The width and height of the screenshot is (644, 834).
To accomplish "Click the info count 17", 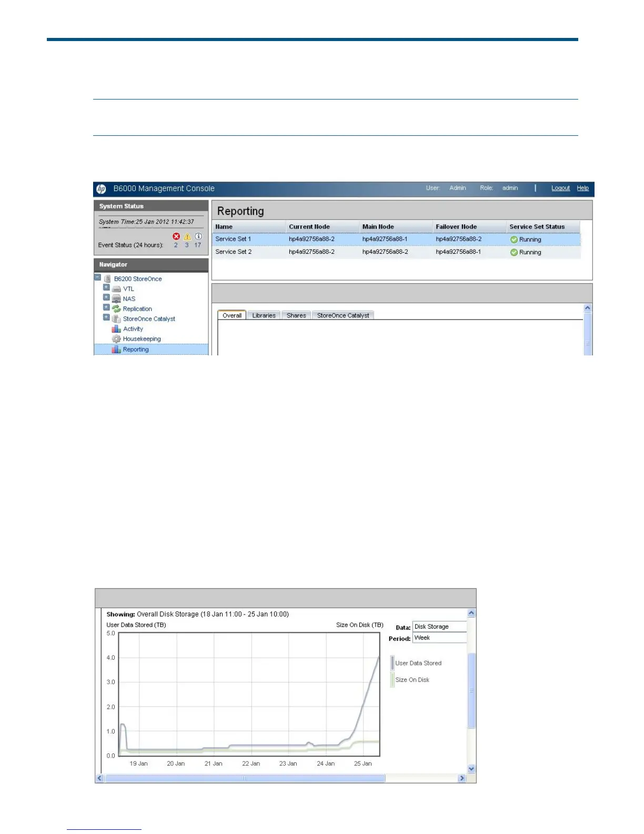I will (x=198, y=245).
